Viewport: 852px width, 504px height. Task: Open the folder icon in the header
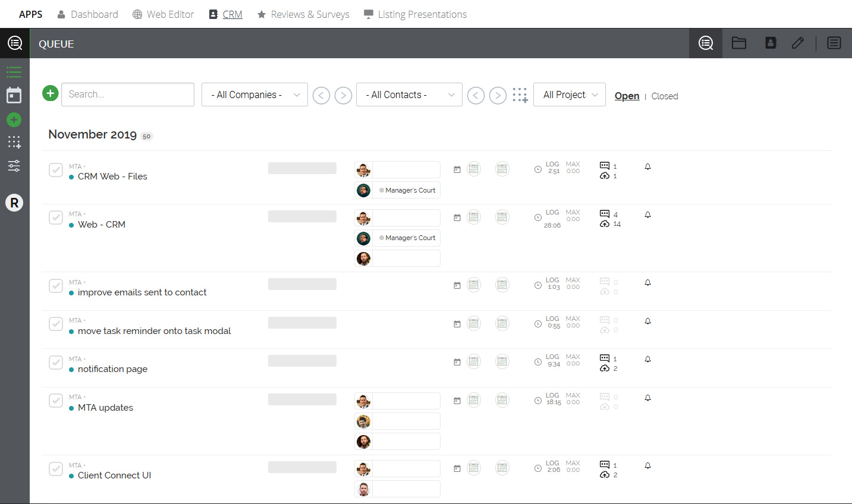(739, 43)
